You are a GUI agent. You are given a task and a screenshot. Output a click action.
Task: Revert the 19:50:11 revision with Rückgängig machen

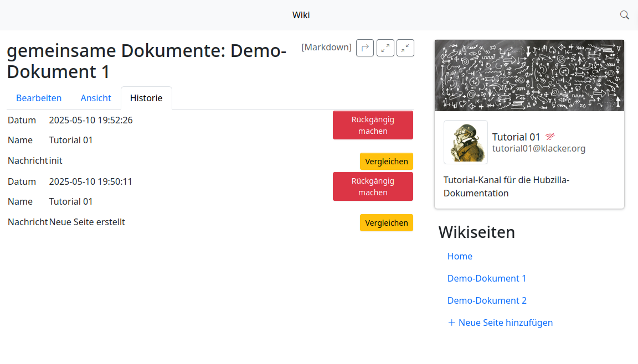373,186
